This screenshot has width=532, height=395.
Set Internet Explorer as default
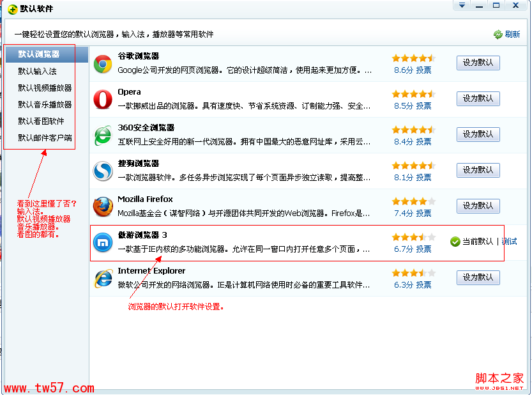478,277
